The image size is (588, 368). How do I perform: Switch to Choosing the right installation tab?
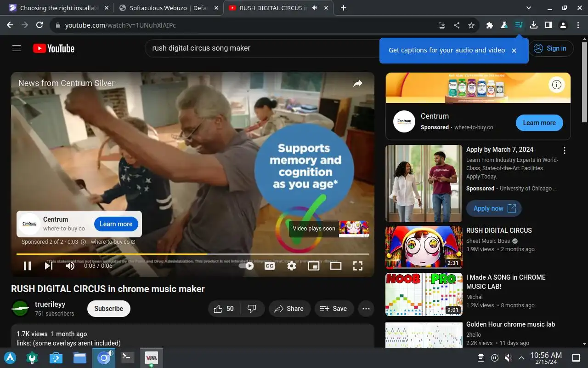(59, 8)
